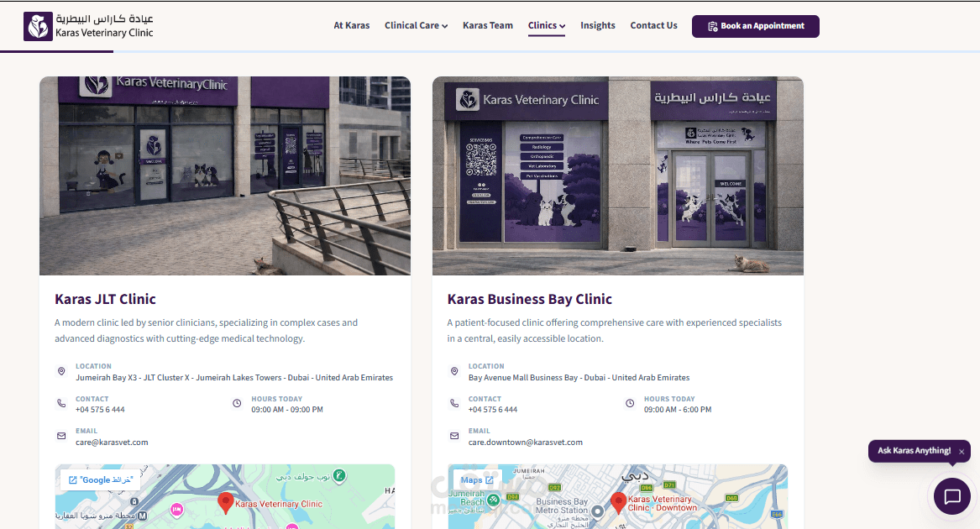Open the Business Bay map via Maps button

point(477,479)
